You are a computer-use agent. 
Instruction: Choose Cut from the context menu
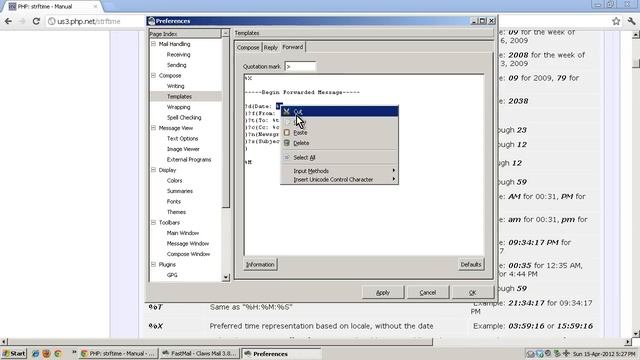coord(339,111)
